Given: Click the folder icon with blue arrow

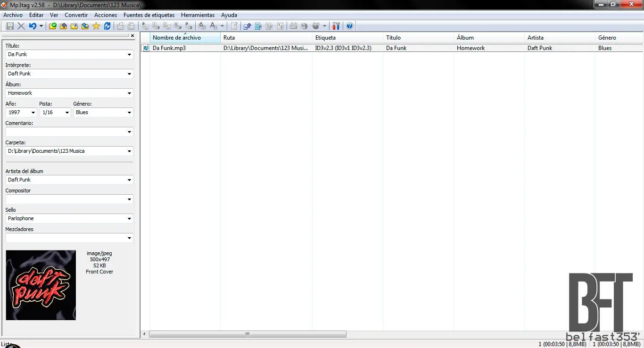Looking at the screenshot, I should point(85,26).
